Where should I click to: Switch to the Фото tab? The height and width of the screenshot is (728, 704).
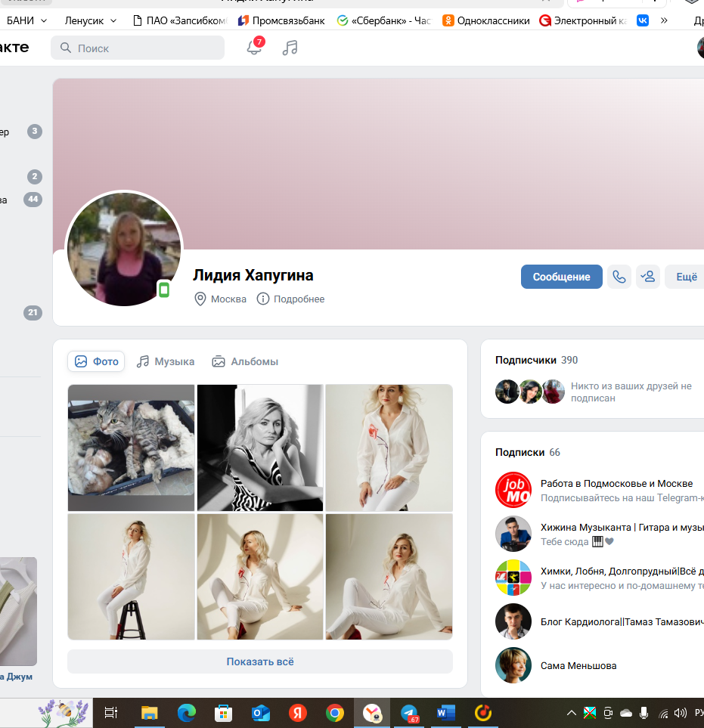pos(96,361)
